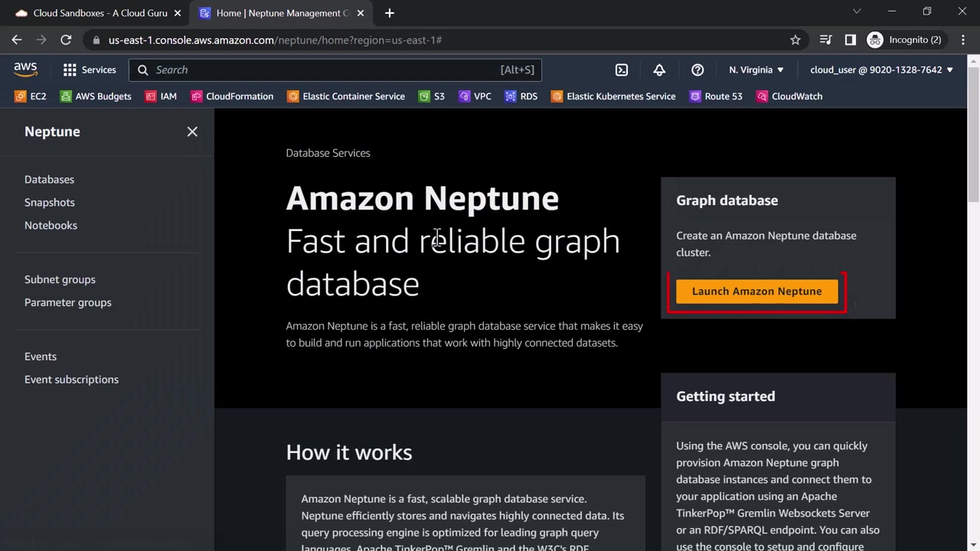Reload the page in browser
Image resolution: width=980 pixels, height=551 pixels.
pyautogui.click(x=66, y=40)
